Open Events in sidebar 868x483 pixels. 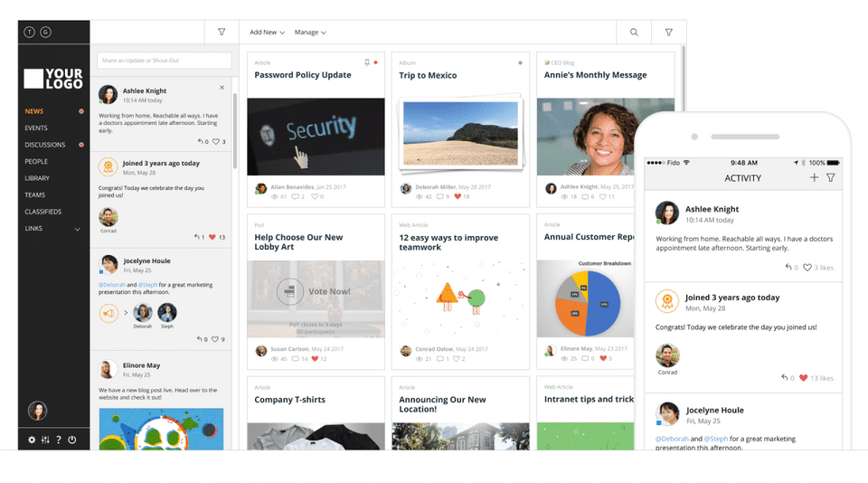point(36,128)
